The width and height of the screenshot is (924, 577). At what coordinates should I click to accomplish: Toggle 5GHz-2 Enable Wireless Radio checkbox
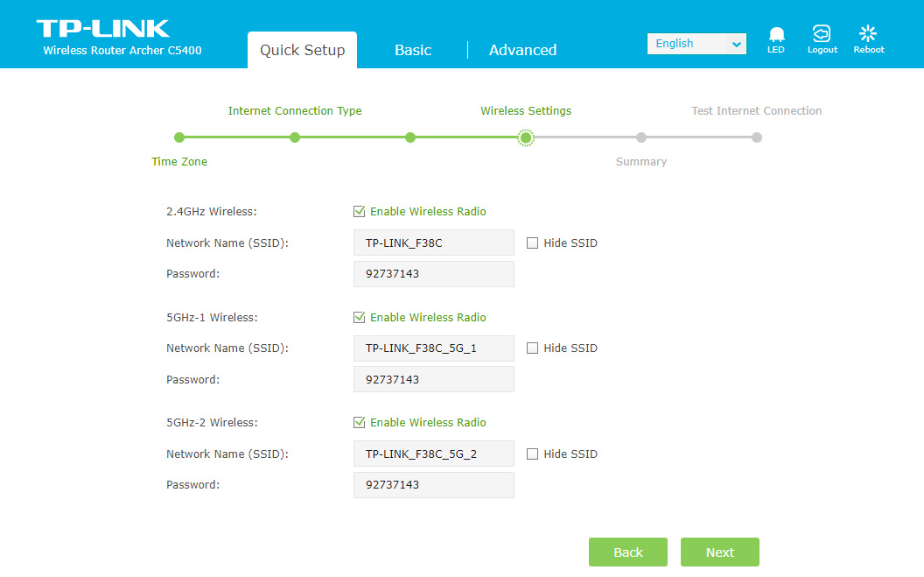point(360,423)
